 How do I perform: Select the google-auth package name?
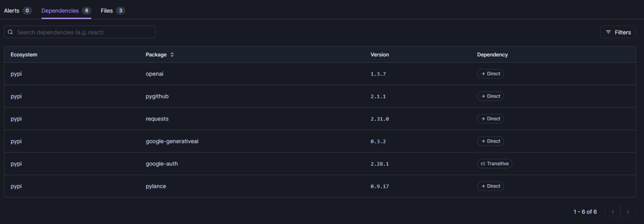click(x=161, y=163)
